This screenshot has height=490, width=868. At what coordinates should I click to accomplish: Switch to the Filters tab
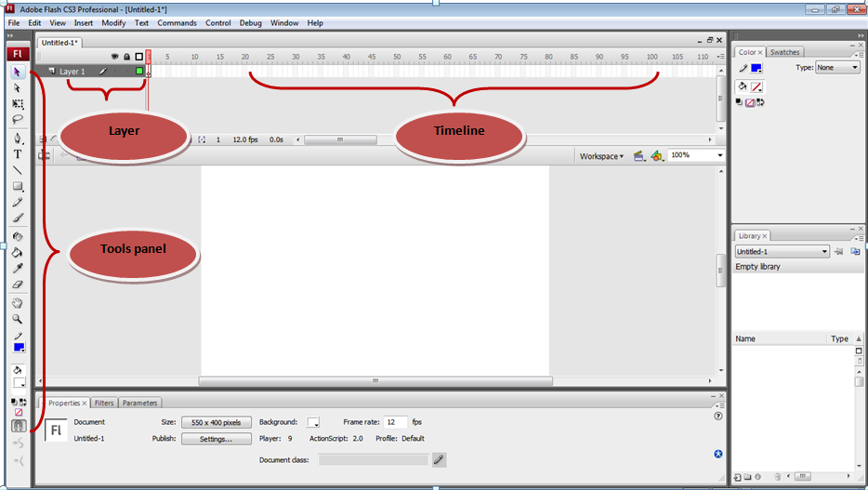104,404
